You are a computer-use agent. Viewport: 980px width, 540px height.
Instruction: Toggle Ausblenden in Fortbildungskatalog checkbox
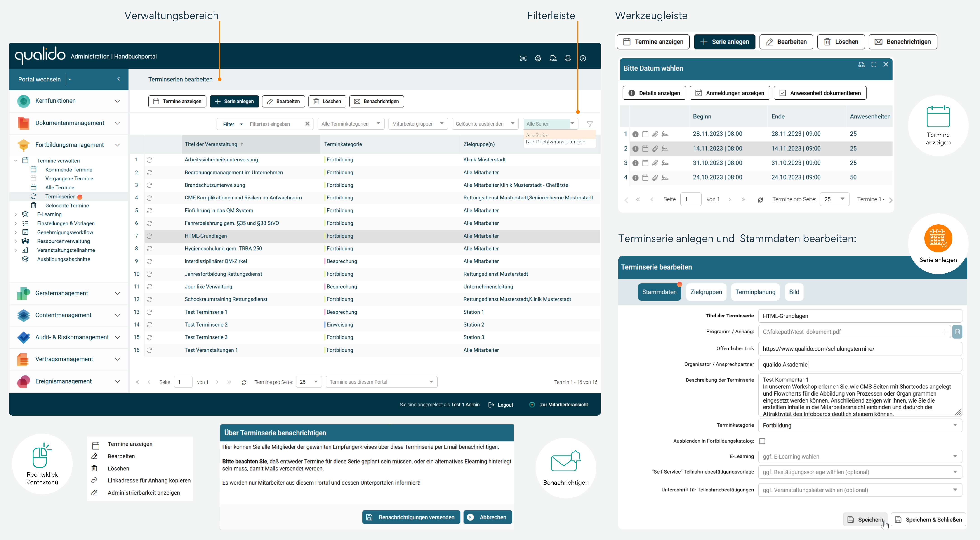(x=762, y=441)
